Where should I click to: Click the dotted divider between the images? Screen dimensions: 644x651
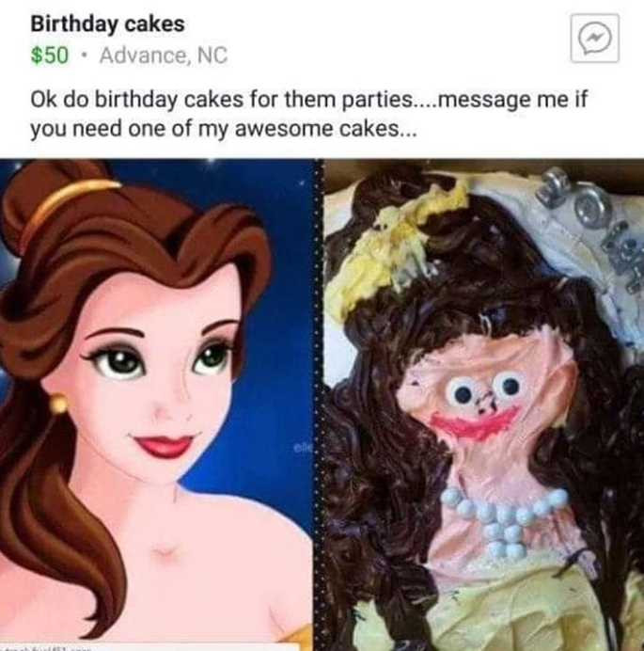tap(319, 405)
